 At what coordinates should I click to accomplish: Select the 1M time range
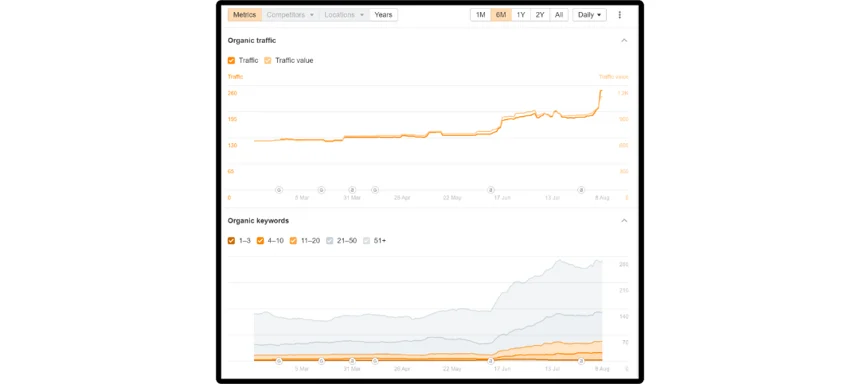[480, 15]
